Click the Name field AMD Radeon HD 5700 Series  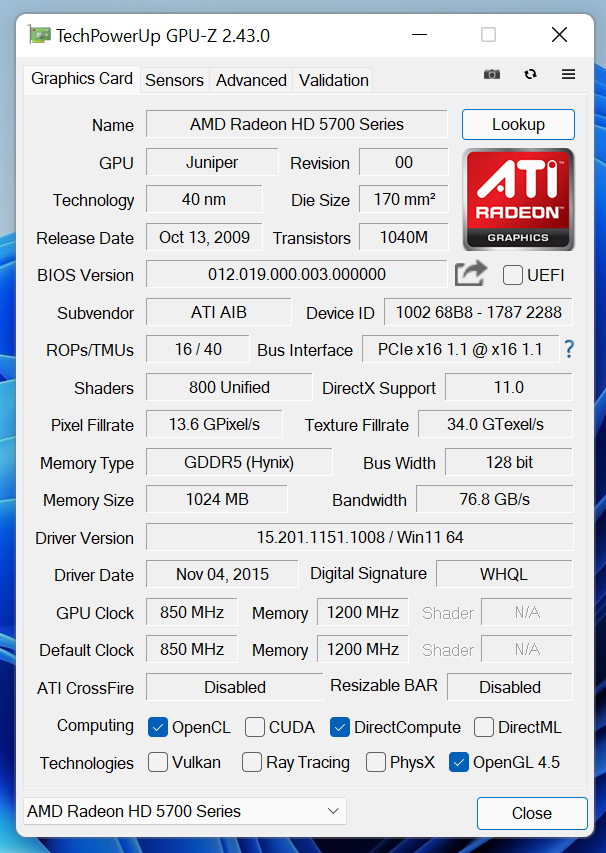(296, 125)
